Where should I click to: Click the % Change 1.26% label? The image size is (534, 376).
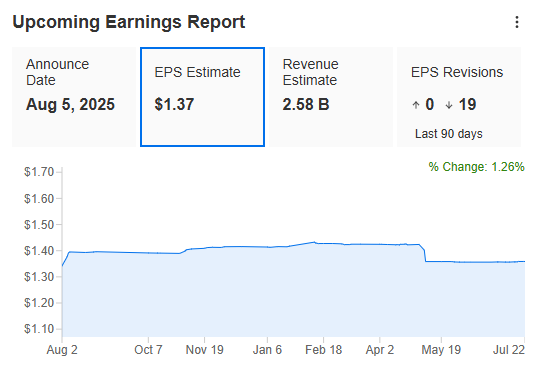point(476,167)
